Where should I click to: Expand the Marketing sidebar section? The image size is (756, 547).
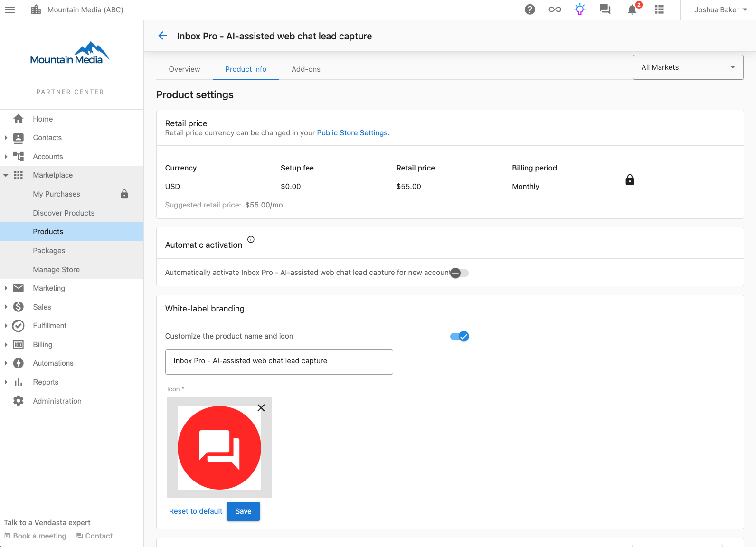point(6,288)
